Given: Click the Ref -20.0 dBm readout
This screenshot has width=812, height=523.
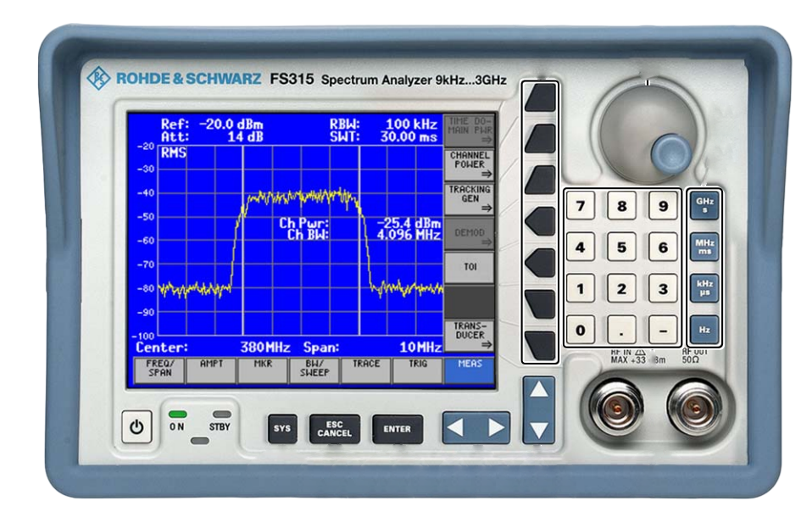Looking at the screenshot, I should [x=212, y=125].
